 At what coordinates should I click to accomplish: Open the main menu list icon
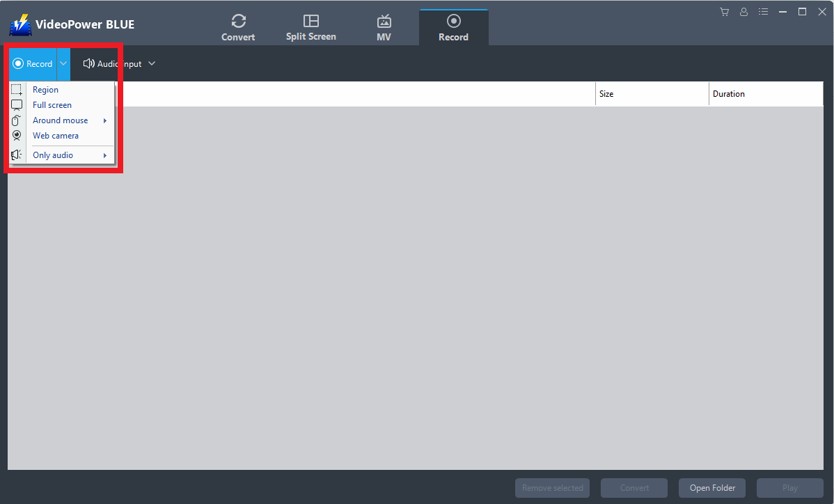(763, 12)
